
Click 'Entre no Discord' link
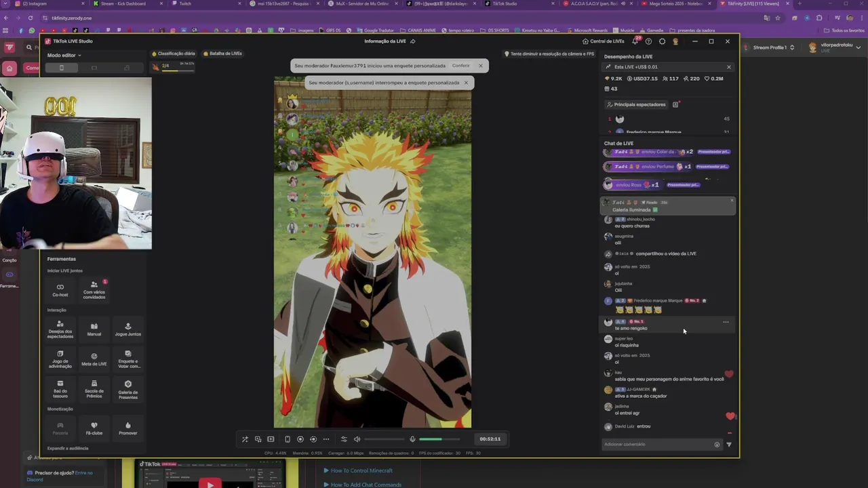click(59, 476)
